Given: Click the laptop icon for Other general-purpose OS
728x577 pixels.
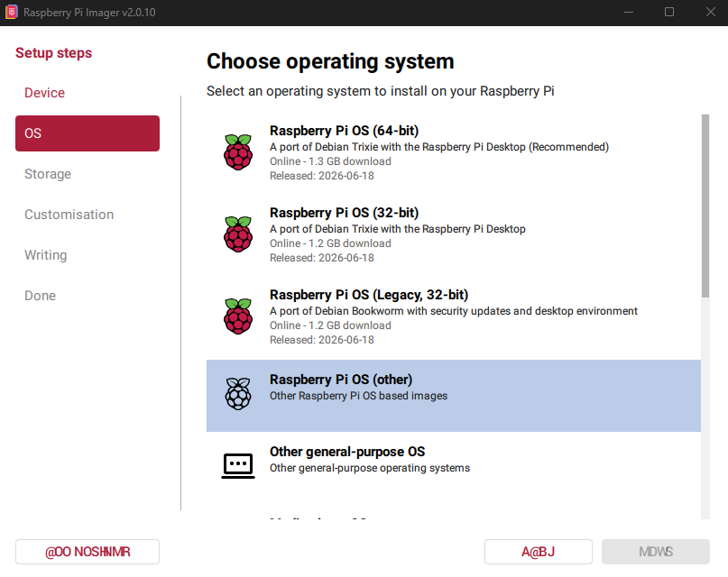Looking at the screenshot, I should (x=238, y=466).
